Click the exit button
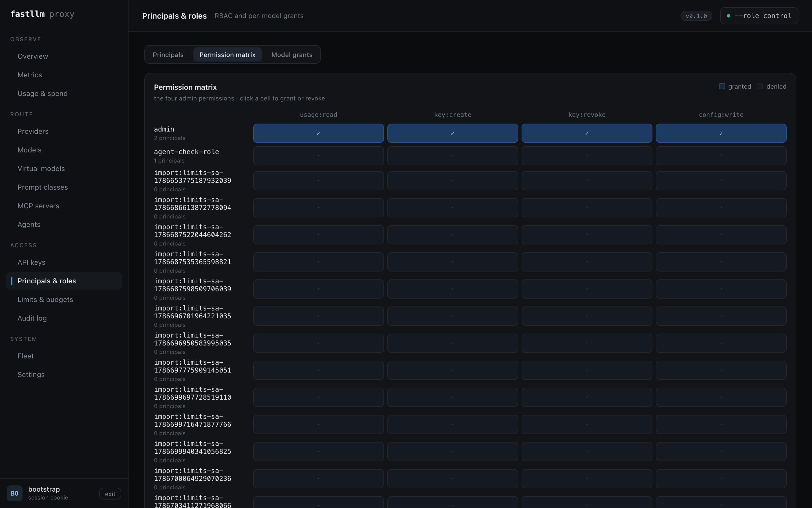Screen dimensions: 812x508 point(110,494)
